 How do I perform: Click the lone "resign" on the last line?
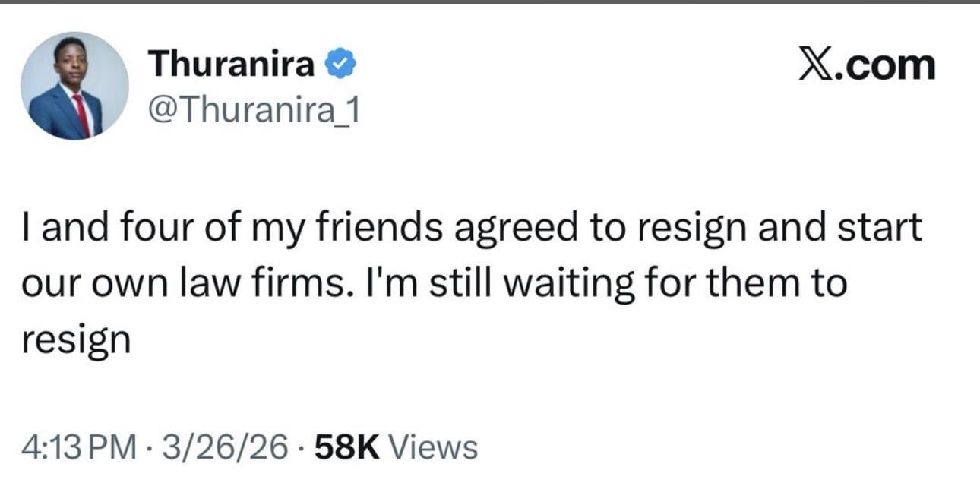click(75, 340)
